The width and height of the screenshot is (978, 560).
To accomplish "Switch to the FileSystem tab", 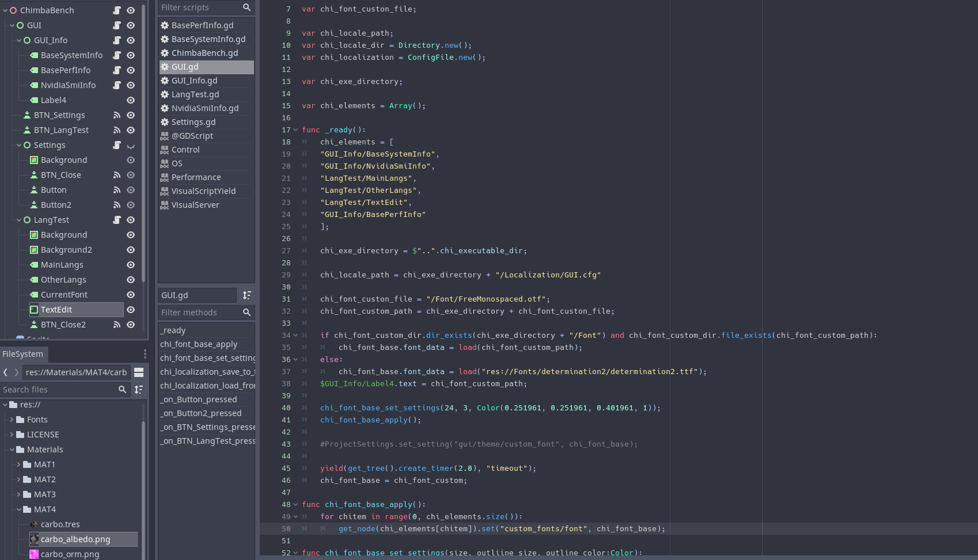I will 23,354.
